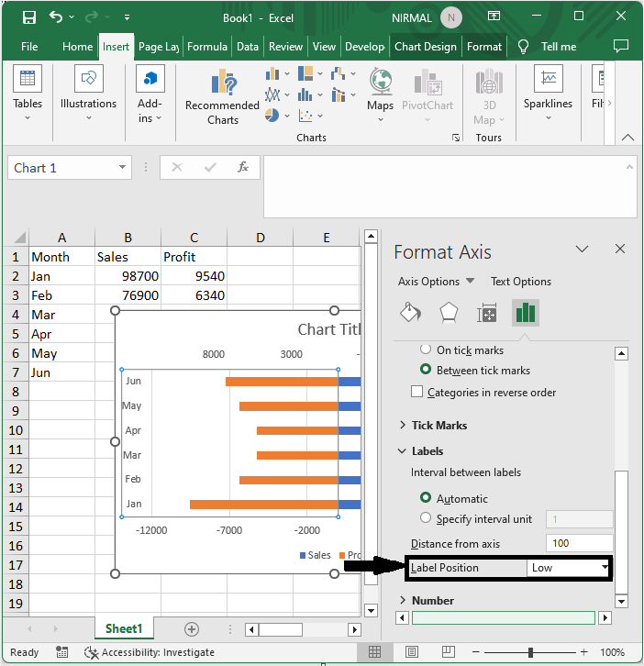Image resolution: width=644 pixels, height=666 pixels.
Task: Select the Between tick marks radio button
Action: coord(426,370)
